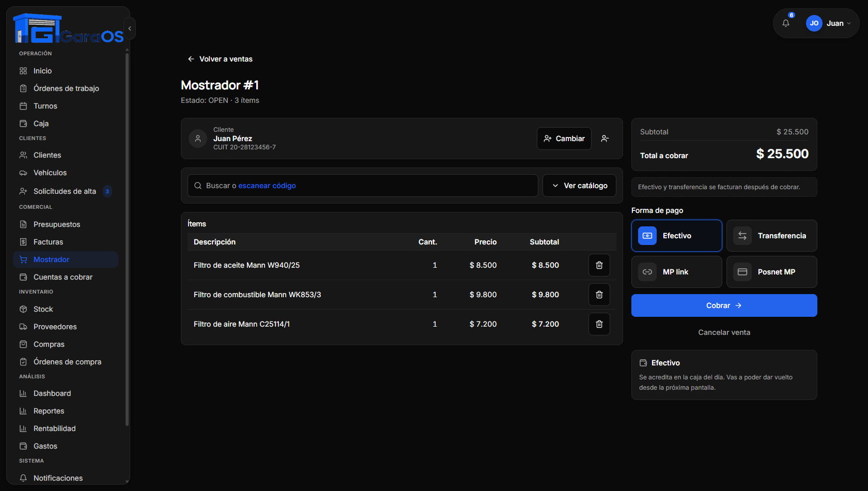The image size is (868, 491).
Task: Open the Clientes section
Action: pyautogui.click(x=66, y=155)
